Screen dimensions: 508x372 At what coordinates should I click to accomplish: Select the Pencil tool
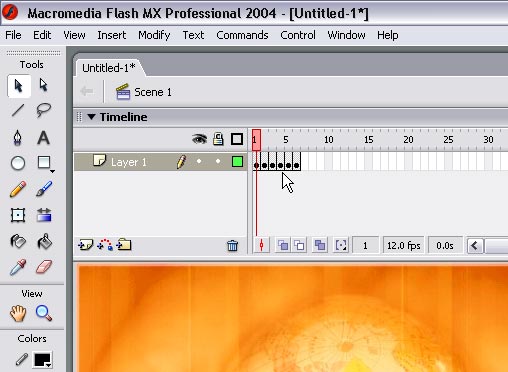point(18,189)
